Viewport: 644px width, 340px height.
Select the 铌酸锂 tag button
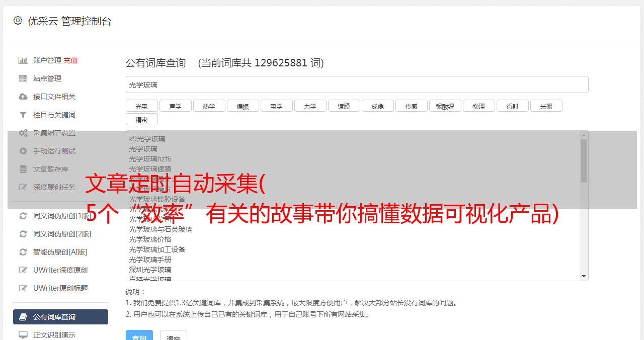tap(445, 106)
